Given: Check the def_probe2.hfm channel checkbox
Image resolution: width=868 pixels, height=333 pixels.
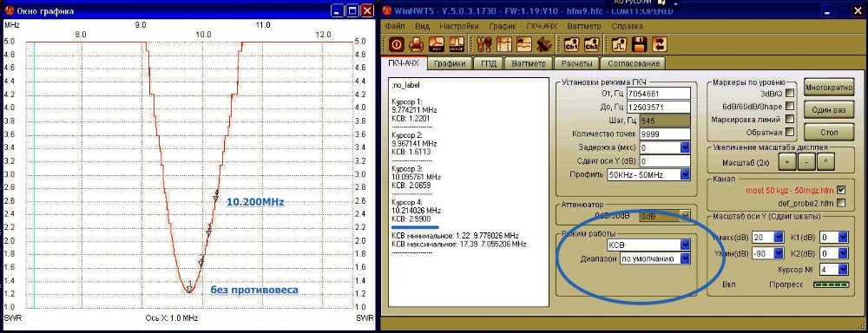Looking at the screenshot, I should pyautogui.click(x=842, y=202).
